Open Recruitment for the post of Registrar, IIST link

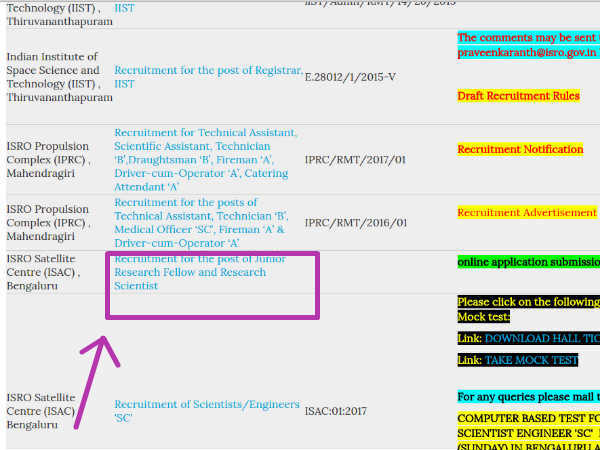point(209,77)
